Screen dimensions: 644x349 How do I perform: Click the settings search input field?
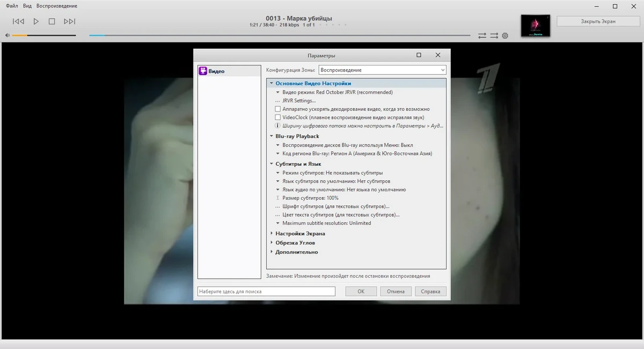pyautogui.click(x=266, y=291)
